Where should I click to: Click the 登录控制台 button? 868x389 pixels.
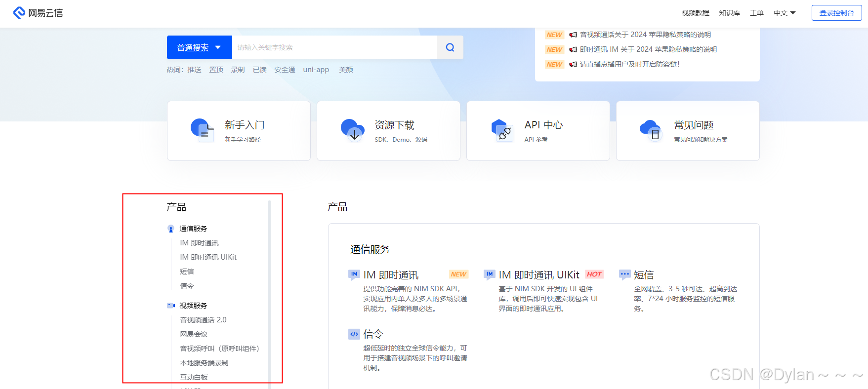point(836,13)
